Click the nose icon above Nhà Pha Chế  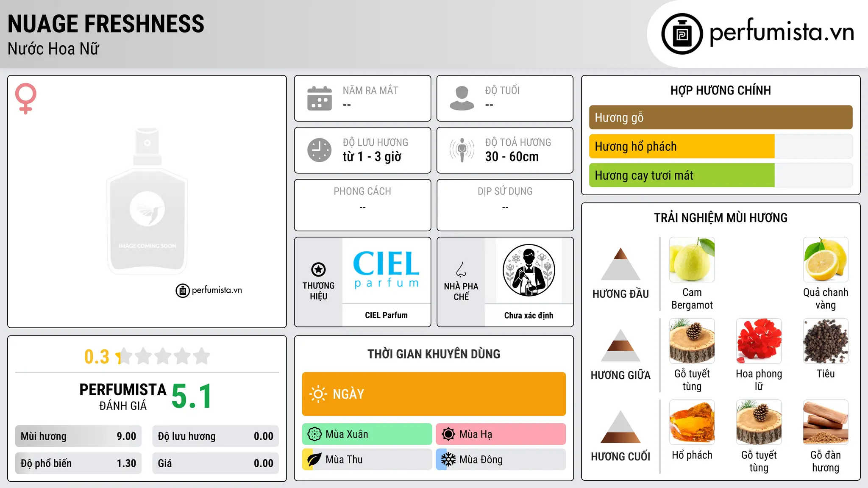pyautogui.click(x=461, y=269)
